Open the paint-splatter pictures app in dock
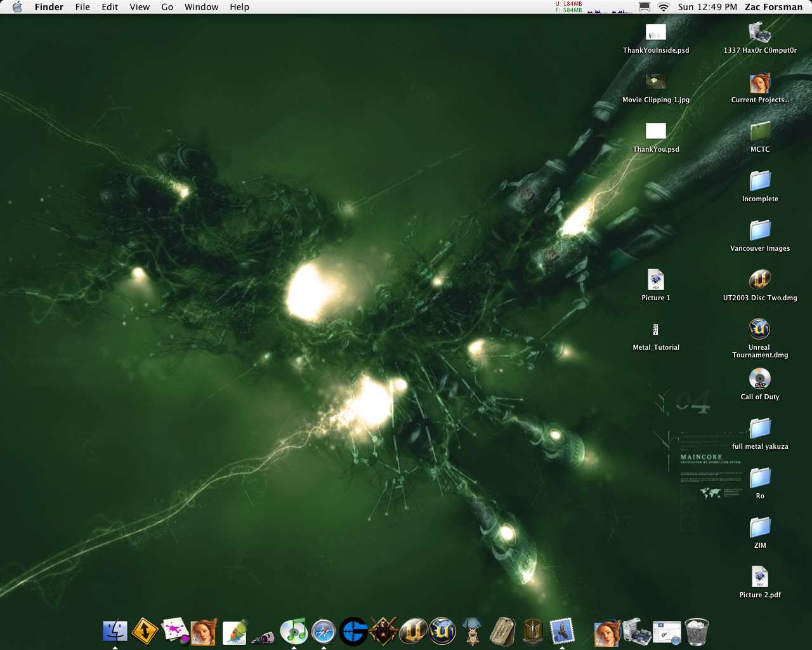 coord(174,631)
